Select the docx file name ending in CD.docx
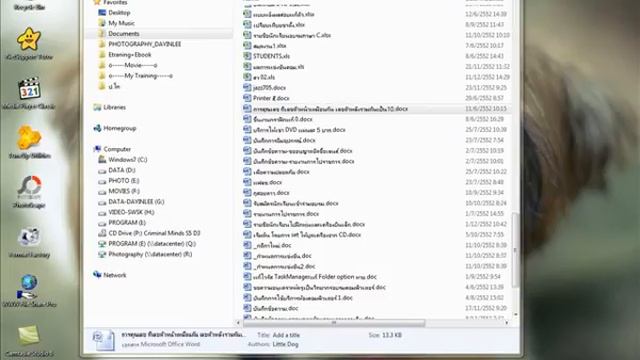Image resolution: width=640 pixels, height=360 pixels. [307, 235]
